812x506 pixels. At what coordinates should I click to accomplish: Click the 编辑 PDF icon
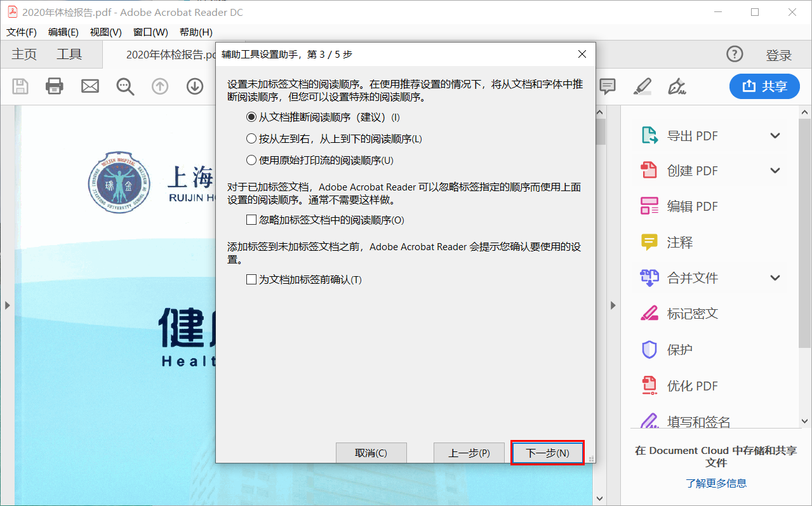(x=649, y=206)
